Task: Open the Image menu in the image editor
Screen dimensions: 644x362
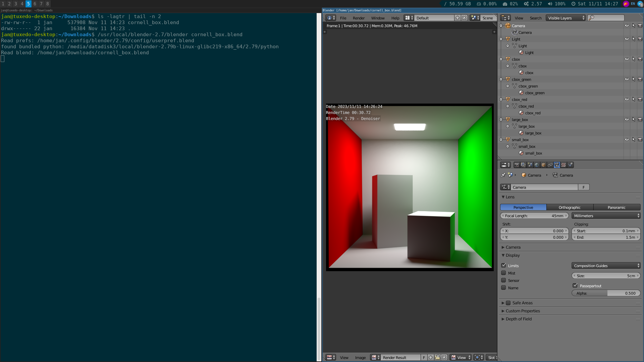Action: 361,357
